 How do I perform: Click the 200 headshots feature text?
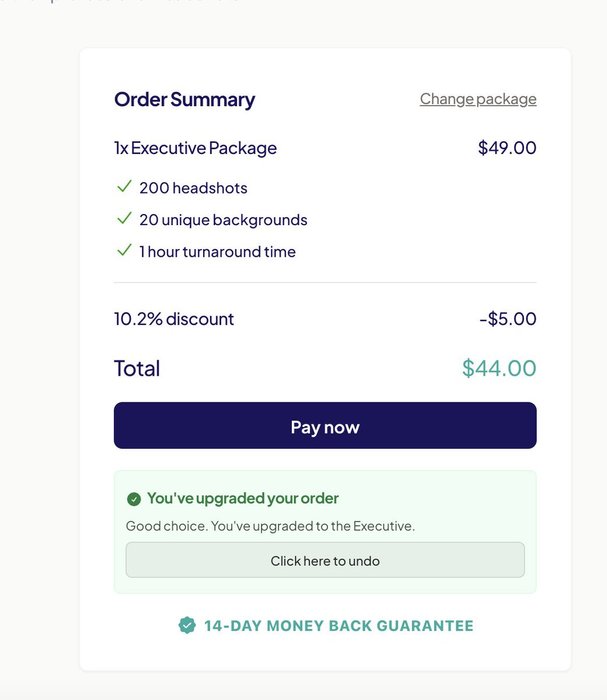coord(193,188)
